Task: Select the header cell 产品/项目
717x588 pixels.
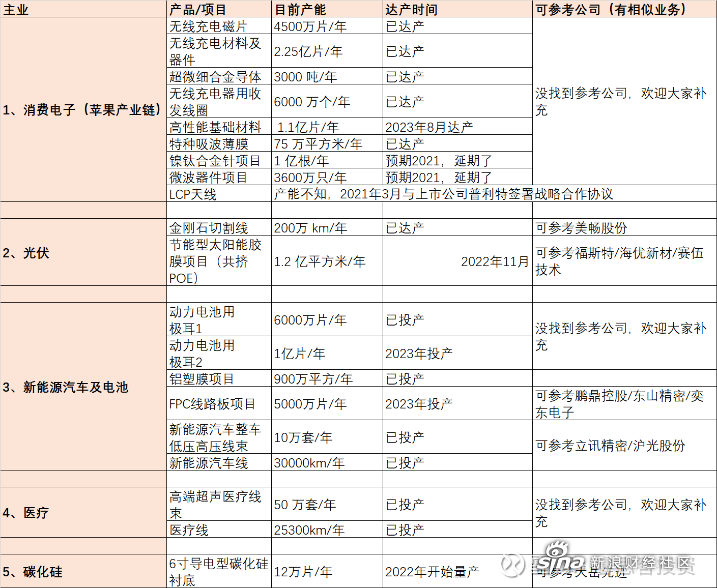Action: point(219,9)
